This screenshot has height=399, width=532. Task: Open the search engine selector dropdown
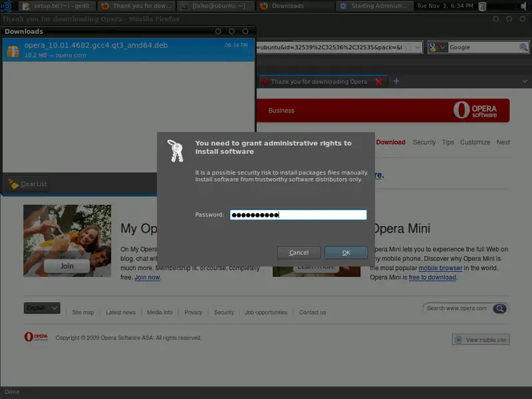(438, 47)
